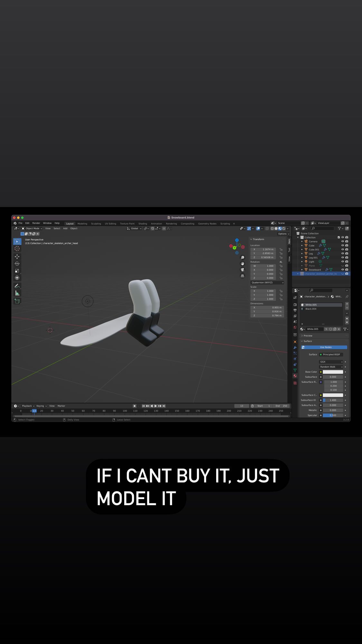The image size is (362, 644).
Task: Uncheck the Collection exclude checkbox
Action: [x=339, y=237]
